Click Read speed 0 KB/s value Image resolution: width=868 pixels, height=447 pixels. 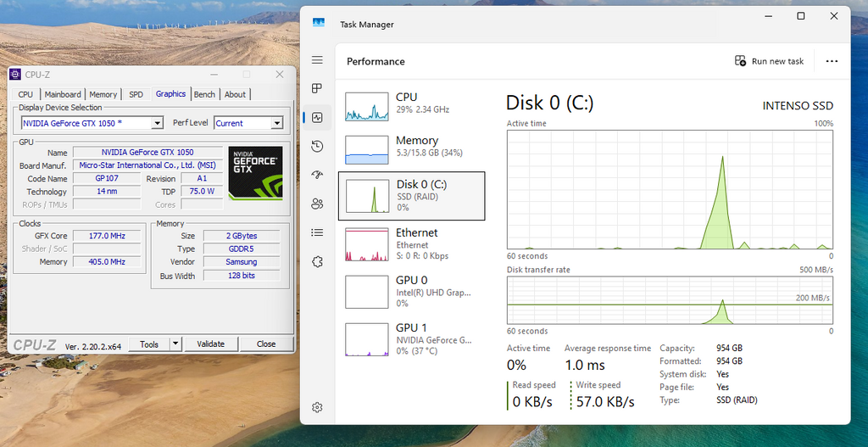(x=532, y=401)
